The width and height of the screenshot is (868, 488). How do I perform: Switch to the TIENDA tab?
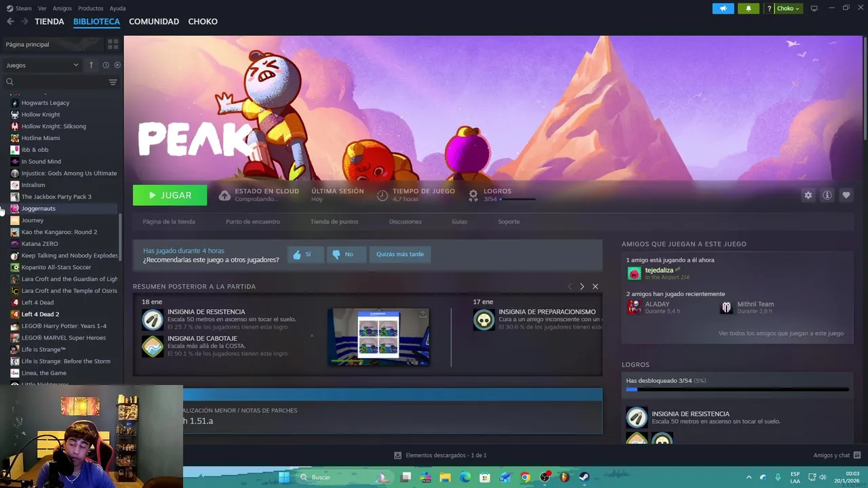click(x=50, y=22)
